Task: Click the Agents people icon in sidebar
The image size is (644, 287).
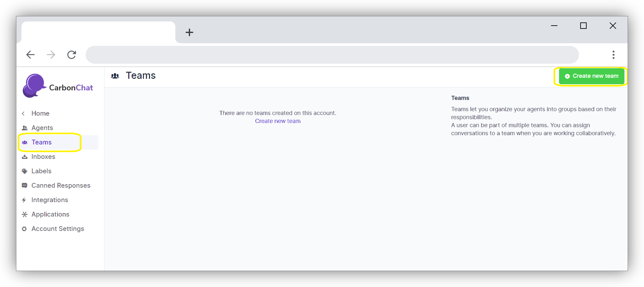Action: click(25, 128)
